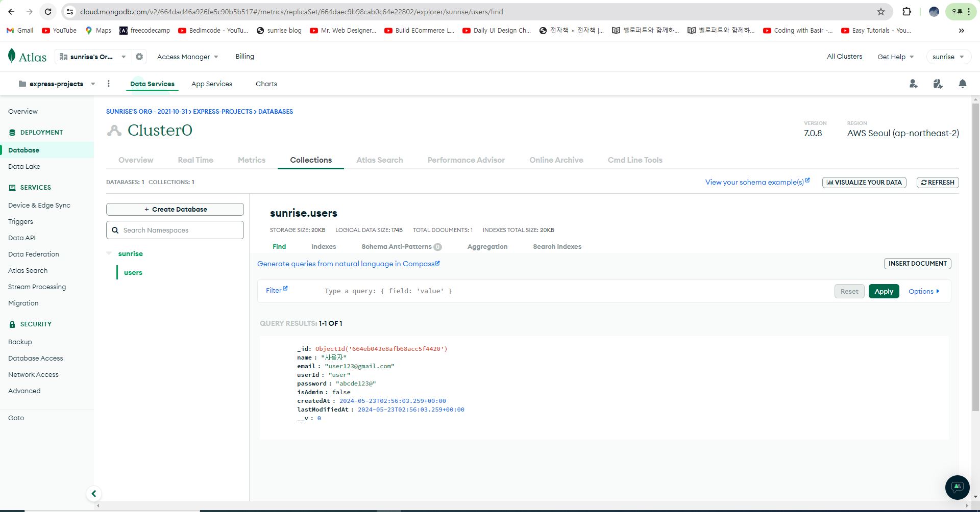Open View your schema example(s) link

click(757, 182)
